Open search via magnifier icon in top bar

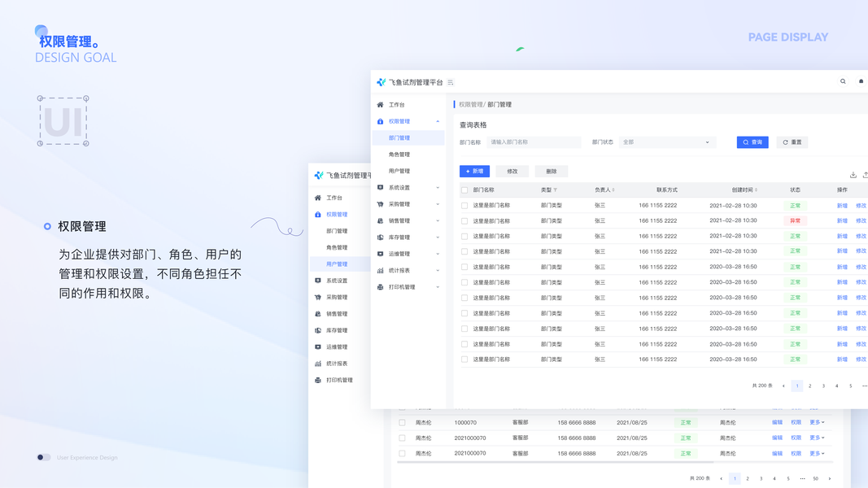point(843,81)
